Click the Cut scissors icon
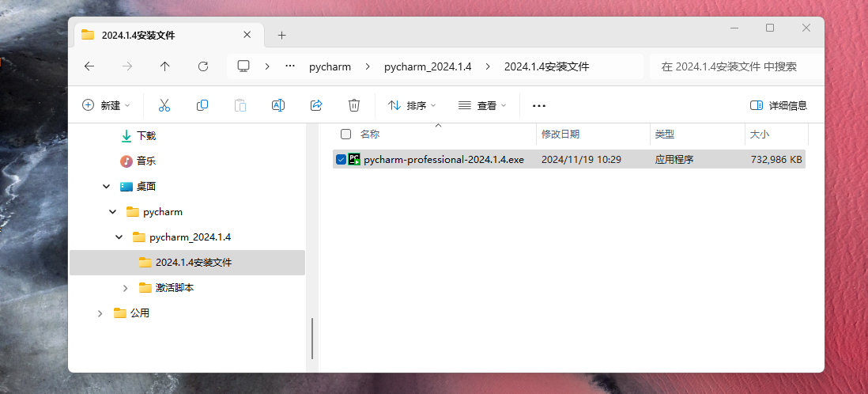 (x=164, y=105)
